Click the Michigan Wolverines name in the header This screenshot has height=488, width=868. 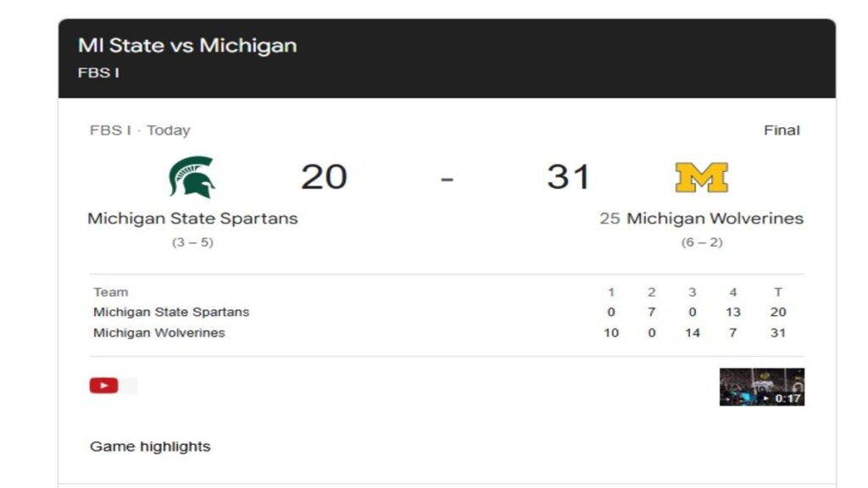715,218
